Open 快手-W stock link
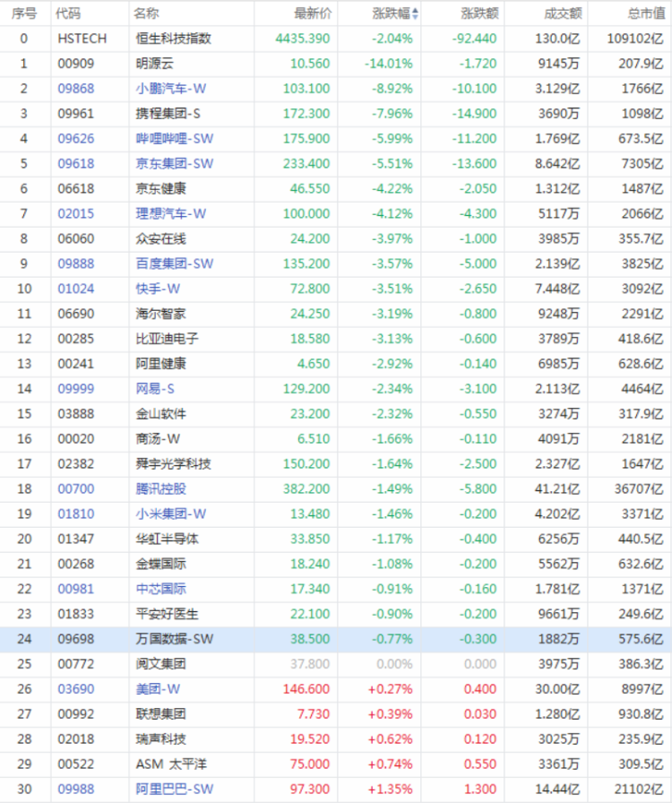Image resolution: width=672 pixels, height=803 pixels. (x=158, y=289)
